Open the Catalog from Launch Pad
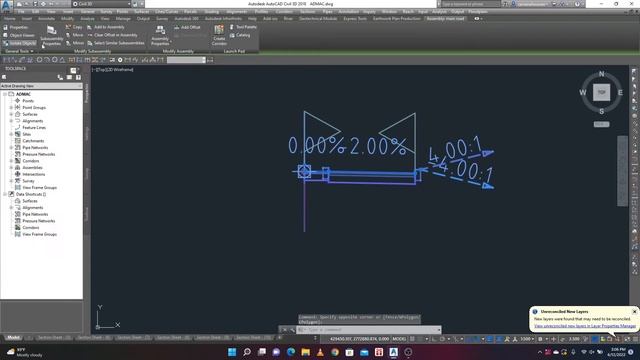This screenshot has width=640, height=360. (240, 35)
